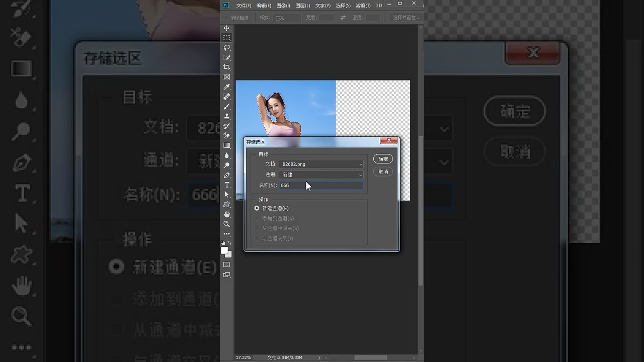The image size is (644, 362).
Task: Select the Lasso tool
Action: pyautogui.click(x=227, y=48)
